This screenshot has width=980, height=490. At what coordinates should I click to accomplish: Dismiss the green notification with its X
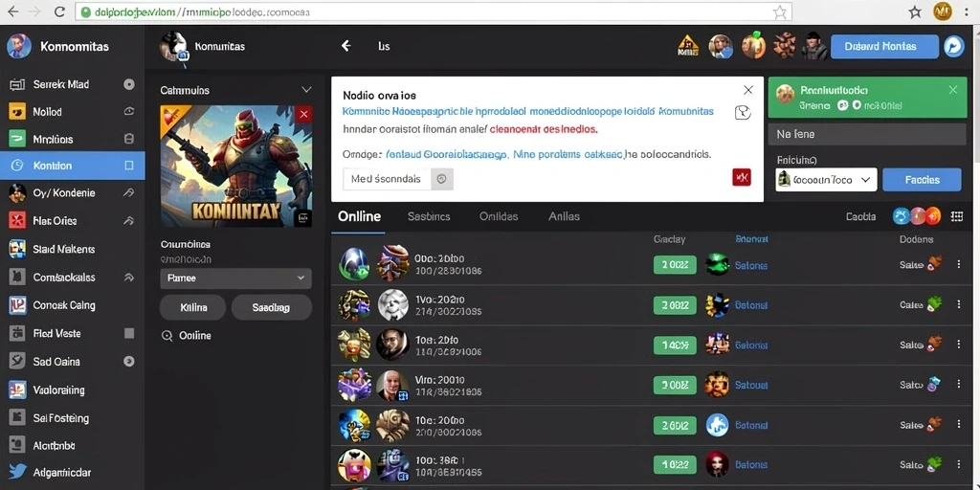click(952, 90)
